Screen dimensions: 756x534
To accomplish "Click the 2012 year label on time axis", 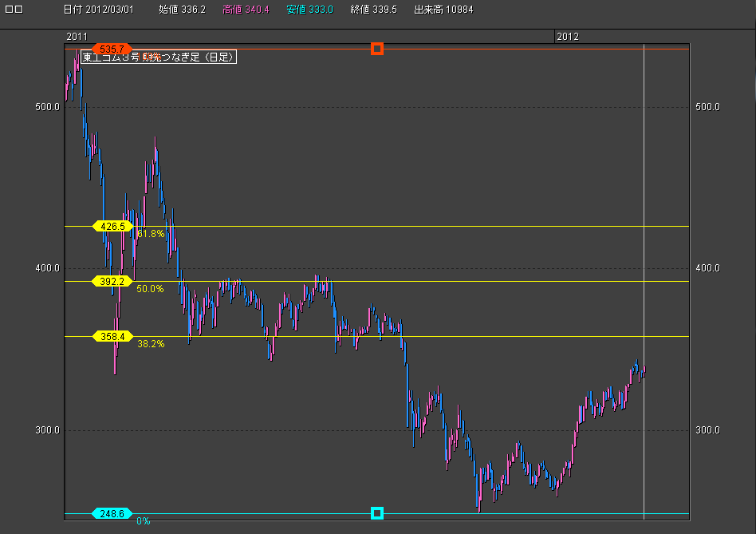I will [x=568, y=37].
